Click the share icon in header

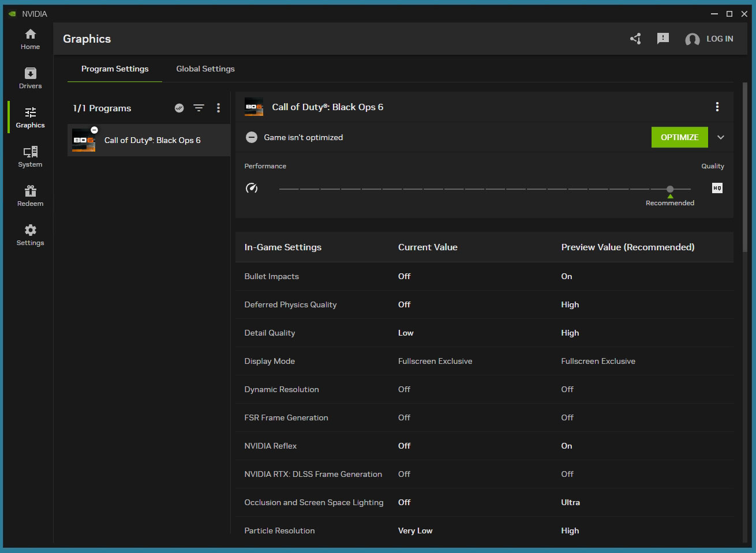coord(635,39)
